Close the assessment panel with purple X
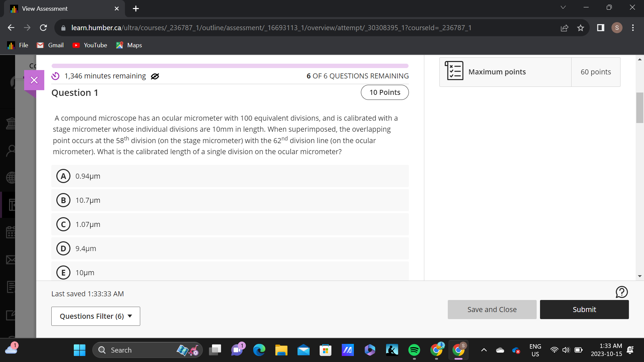The width and height of the screenshot is (644, 362). [x=34, y=80]
